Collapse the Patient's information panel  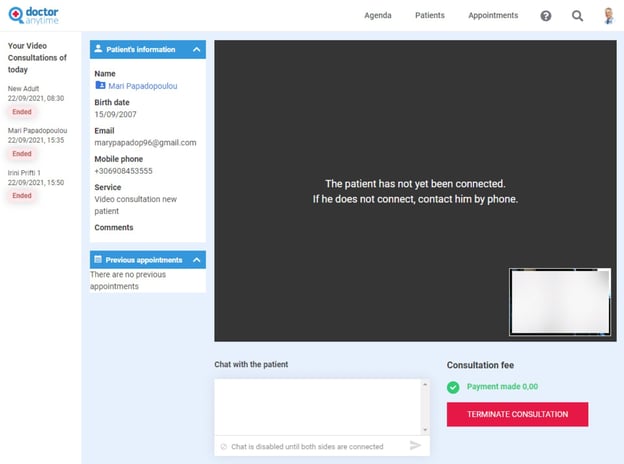tap(197, 49)
